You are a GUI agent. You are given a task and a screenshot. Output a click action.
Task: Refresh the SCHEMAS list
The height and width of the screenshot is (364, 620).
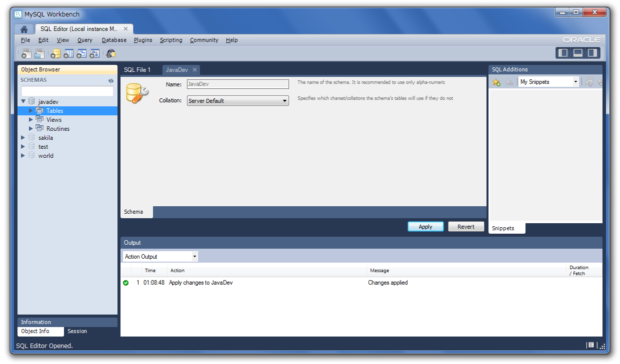click(x=111, y=80)
